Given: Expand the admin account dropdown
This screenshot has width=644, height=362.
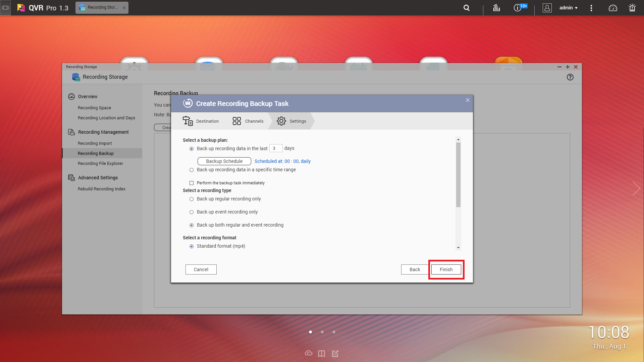Looking at the screenshot, I should tap(568, 8).
